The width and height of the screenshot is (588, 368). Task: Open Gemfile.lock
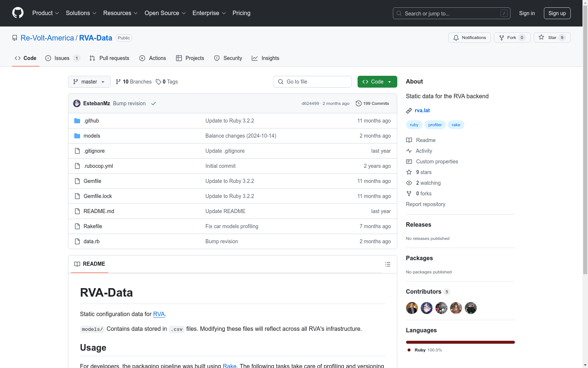[x=98, y=196]
